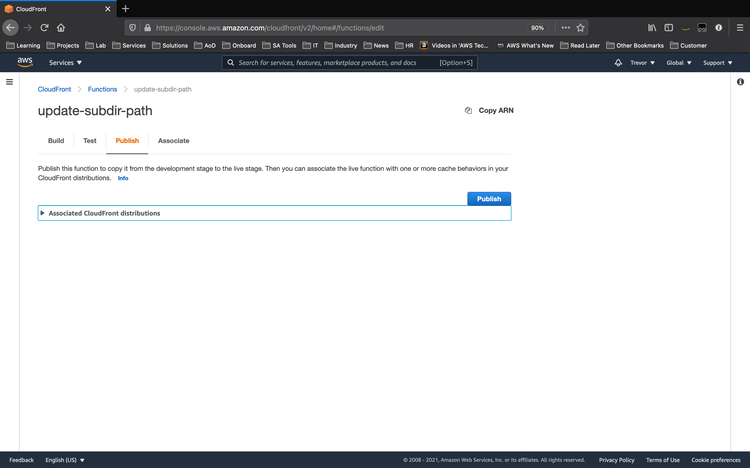Reload the current page
750x468 pixels.
point(44,28)
